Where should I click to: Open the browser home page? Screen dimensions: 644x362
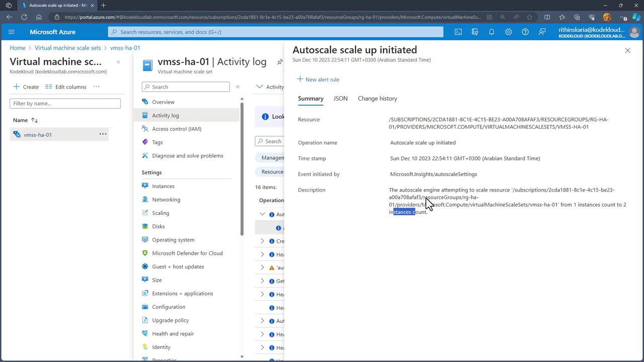pyautogui.click(x=39, y=17)
